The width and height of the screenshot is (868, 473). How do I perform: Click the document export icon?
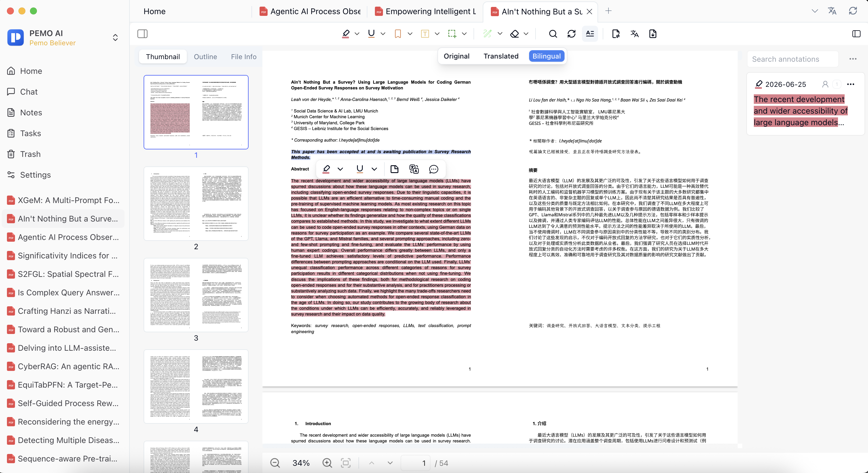click(x=616, y=34)
